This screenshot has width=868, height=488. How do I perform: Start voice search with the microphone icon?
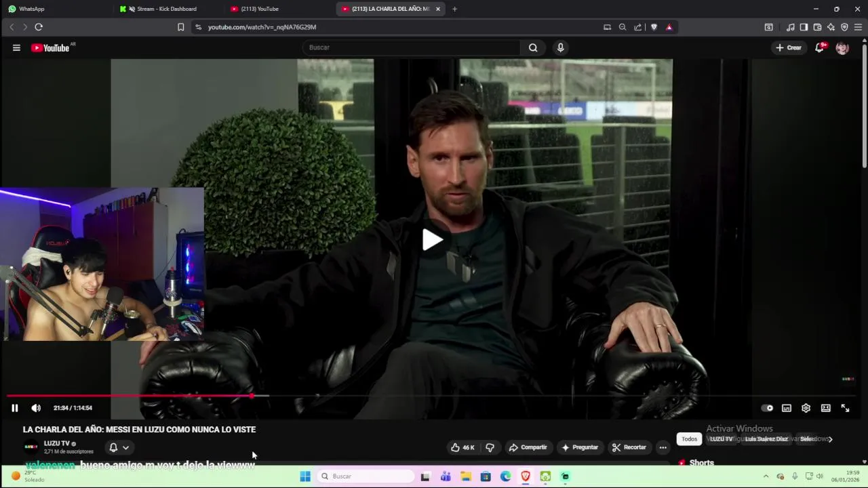(x=560, y=47)
